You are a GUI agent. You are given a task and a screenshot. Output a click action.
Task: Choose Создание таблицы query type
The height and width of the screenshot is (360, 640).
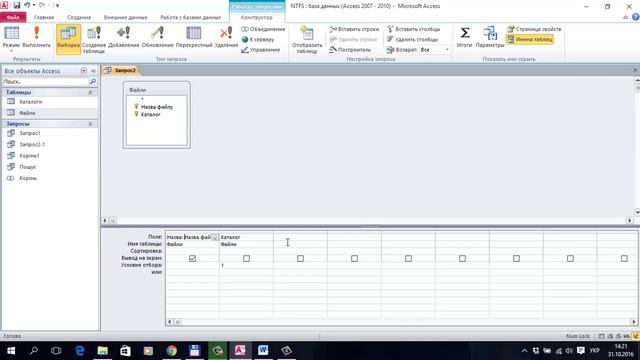pyautogui.click(x=94, y=39)
